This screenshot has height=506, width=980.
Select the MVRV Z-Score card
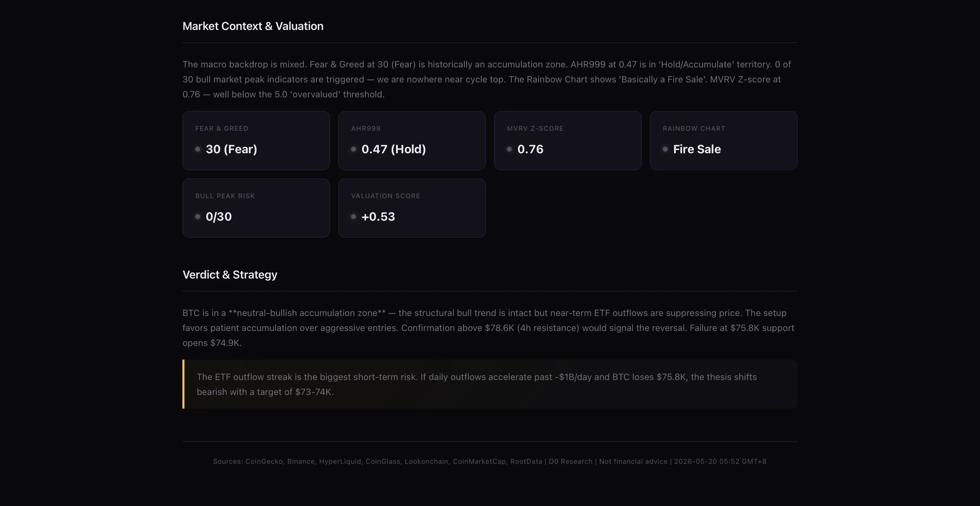(568, 141)
